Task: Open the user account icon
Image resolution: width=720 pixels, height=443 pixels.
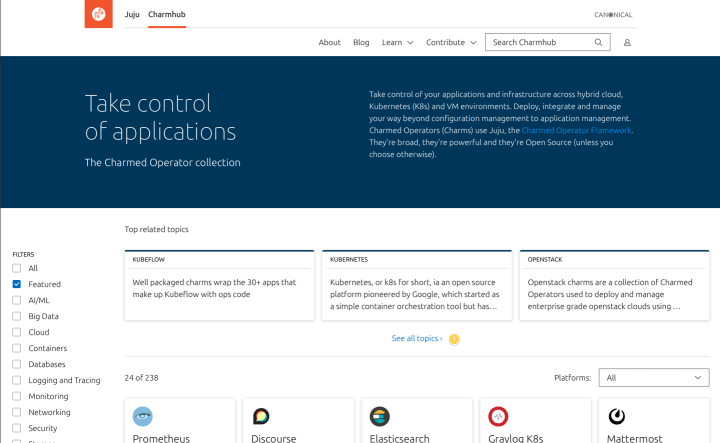Action: click(627, 43)
